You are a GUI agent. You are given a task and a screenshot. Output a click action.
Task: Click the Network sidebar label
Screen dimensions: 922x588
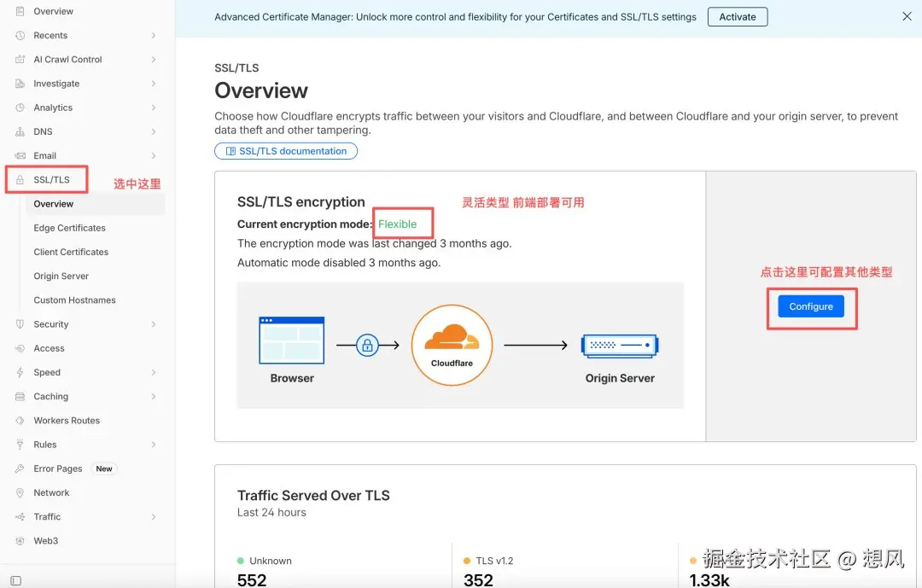(x=51, y=492)
